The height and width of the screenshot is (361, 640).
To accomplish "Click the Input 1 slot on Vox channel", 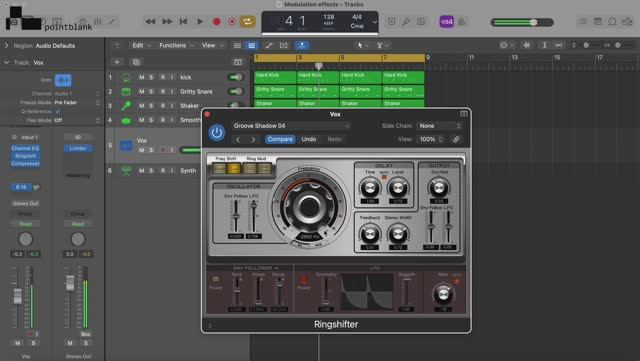I will coord(29,138).
